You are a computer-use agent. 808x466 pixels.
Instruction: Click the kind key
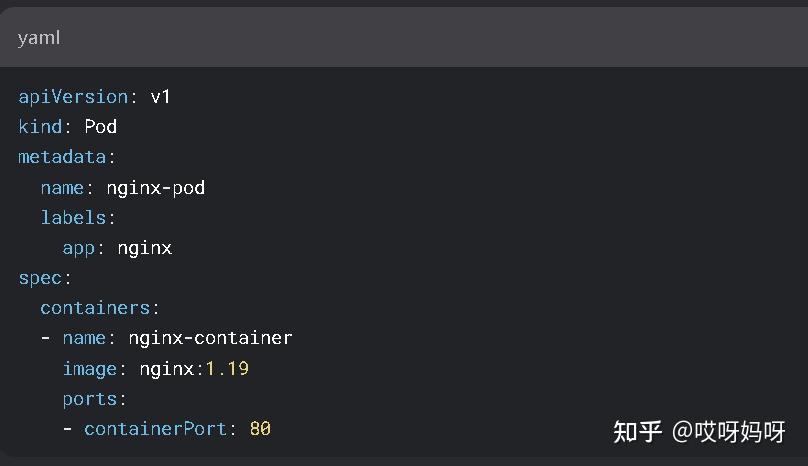coord(40,127)
